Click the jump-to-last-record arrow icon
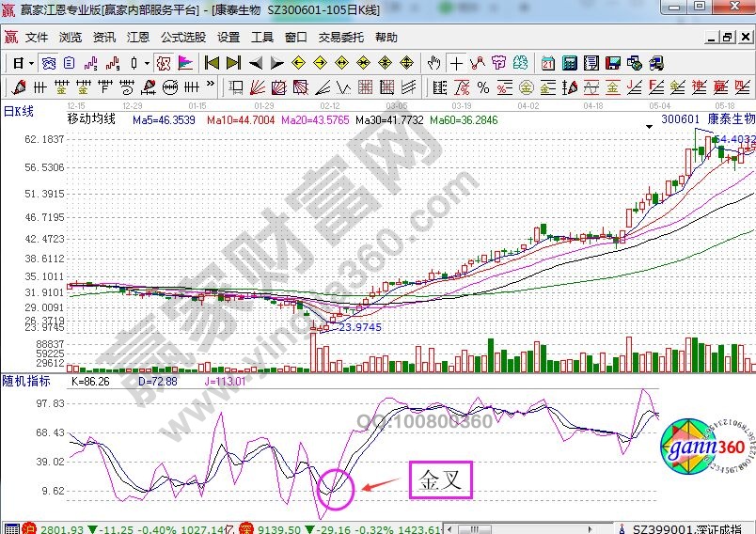The height and width of the screenshot is (534, 756). (x=233, y=63)
